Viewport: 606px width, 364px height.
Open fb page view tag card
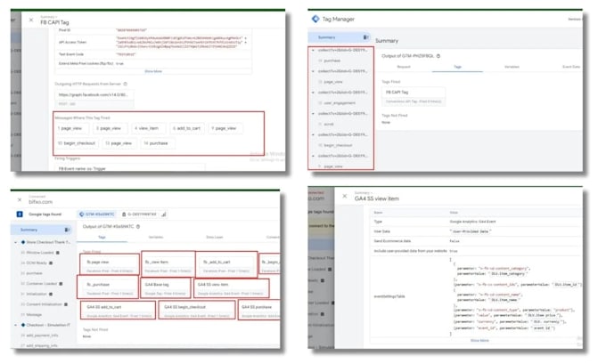[110, 265]
